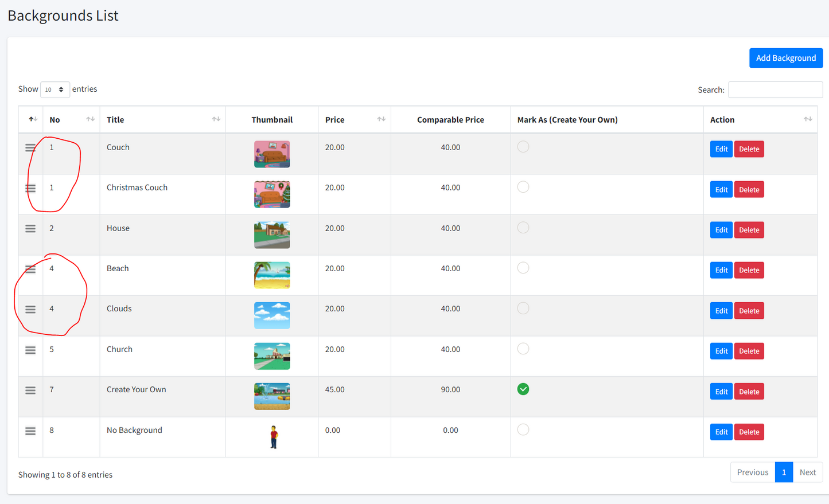829x504 pixels.
Task: Sort the table by Price
Action: point(381,119)
